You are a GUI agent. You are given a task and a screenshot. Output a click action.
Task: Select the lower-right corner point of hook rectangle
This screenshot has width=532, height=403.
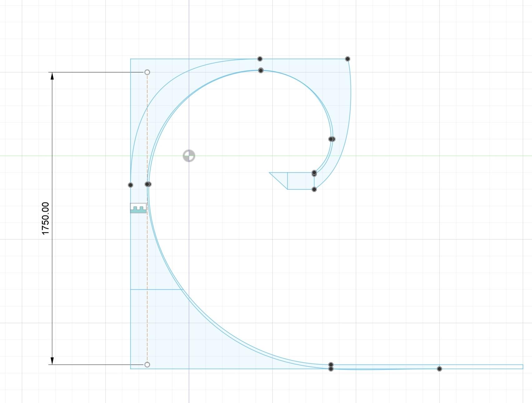coord(314,189)
